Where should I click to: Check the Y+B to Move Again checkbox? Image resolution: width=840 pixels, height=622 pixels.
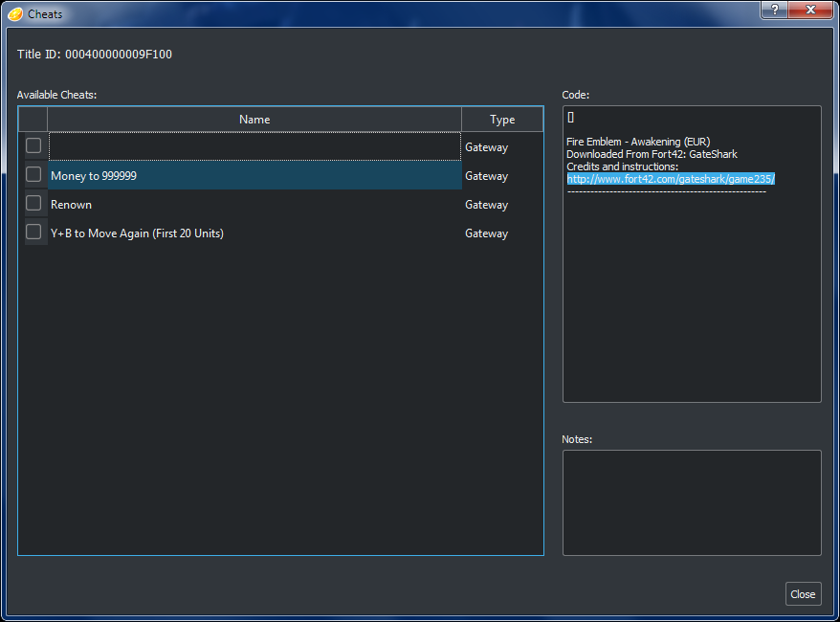click(33, 232)
